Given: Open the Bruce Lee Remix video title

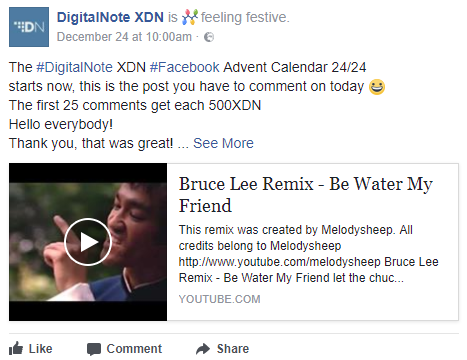Looking at the screenshot, I should pyautogui.click(x=306, y=194).
